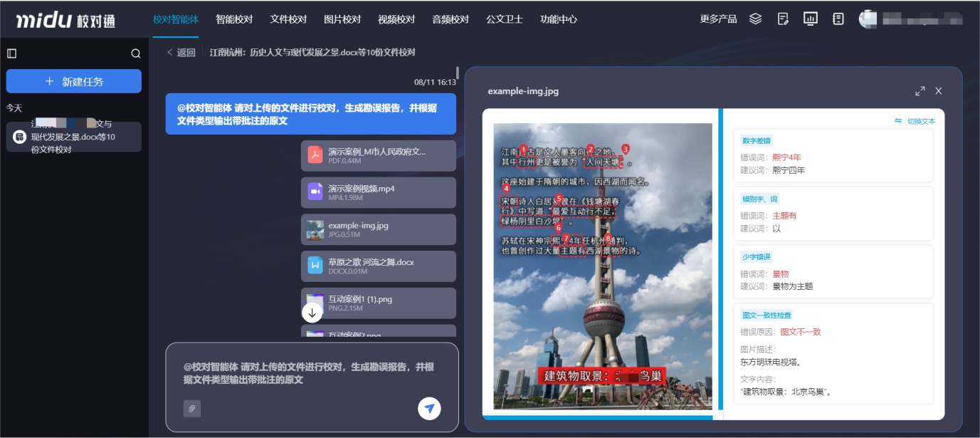Open the statistics chart icon in header
Screen dimensions: 980x438
pos(811,19)
